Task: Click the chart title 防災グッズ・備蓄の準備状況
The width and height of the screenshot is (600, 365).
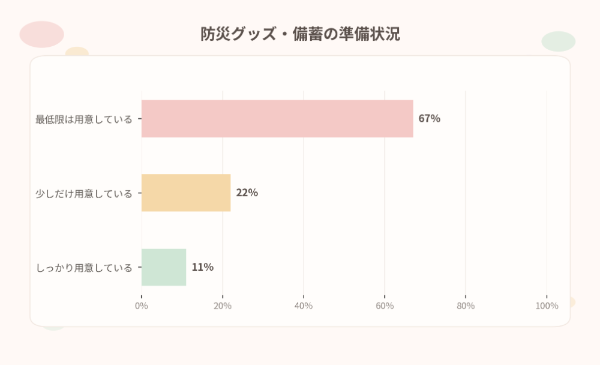Action: pos(300,34)
